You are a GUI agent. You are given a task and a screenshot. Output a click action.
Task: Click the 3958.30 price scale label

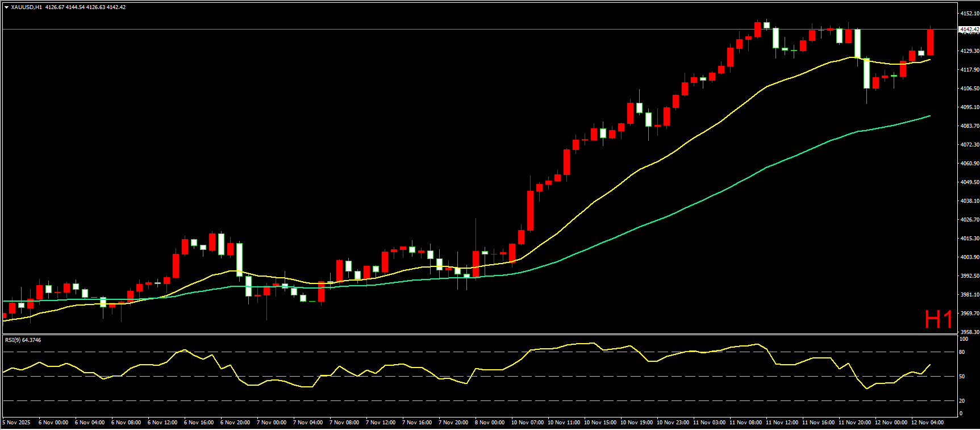tap(969, 332)
